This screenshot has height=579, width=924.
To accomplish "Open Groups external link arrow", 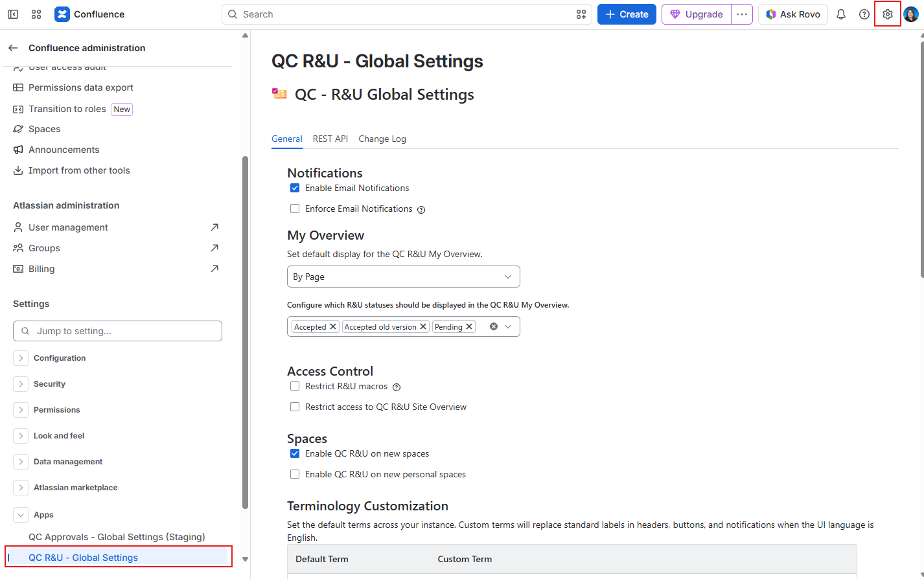I will tap(214, 248).
